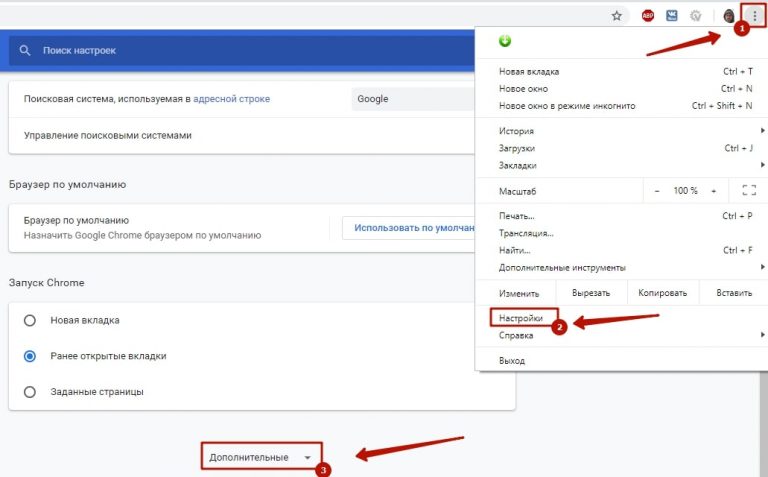This screenshot has width=768, height=477.
Task: Click the 100 % zoom value
Action: (685, 191)
